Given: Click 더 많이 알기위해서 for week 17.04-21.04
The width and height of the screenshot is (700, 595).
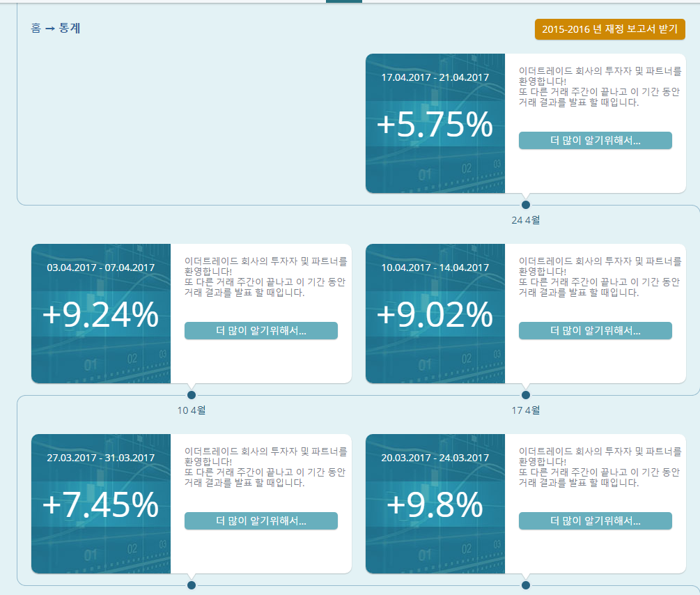Looking at the screenshot, I should (596, 141).
